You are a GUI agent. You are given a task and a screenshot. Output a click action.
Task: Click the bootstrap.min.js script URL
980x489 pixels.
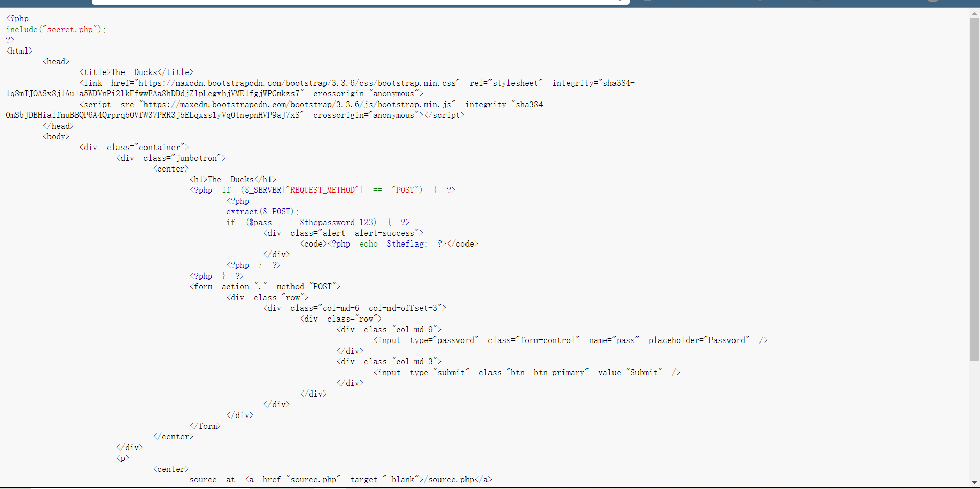[297, 104]
